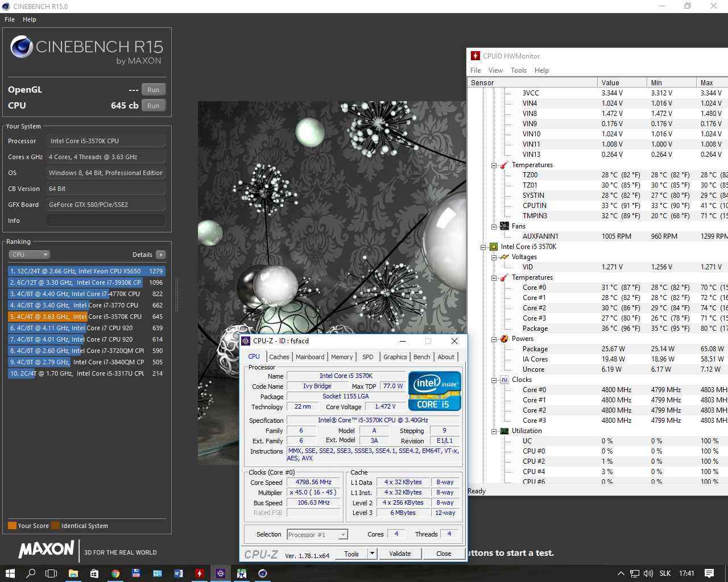Viewport: 728px width, 582px height.
Task: Select highlighted ranking row i5-3570K 645
Action: coord(86,317)
